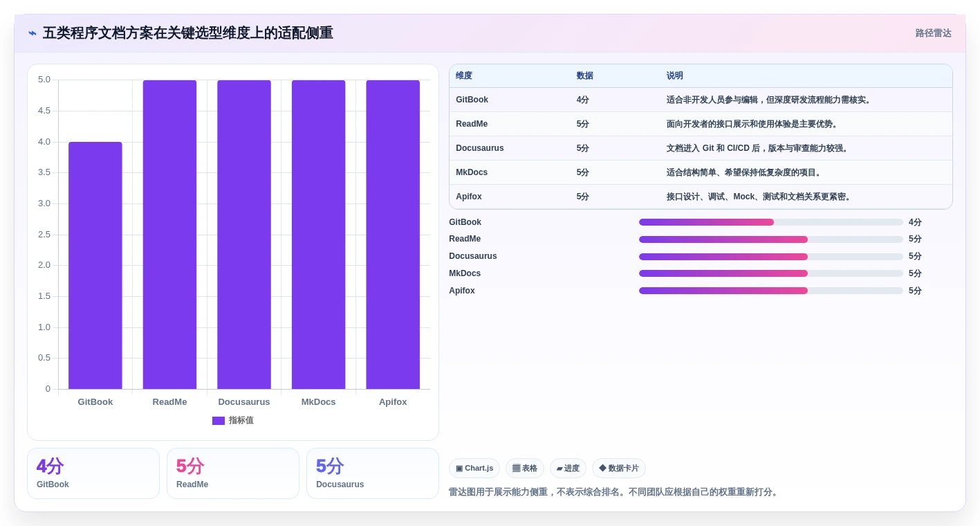Click the GitBook x-axis label

tap(95, 402)
